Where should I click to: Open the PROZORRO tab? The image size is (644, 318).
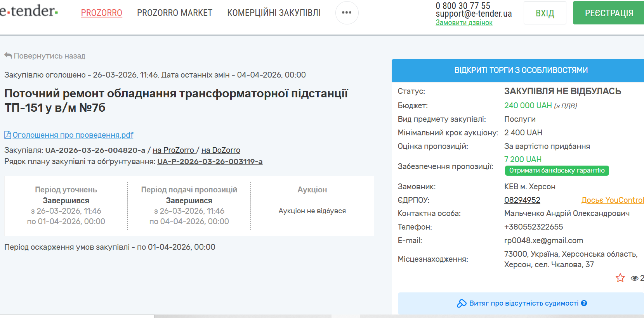coord(101,13)
